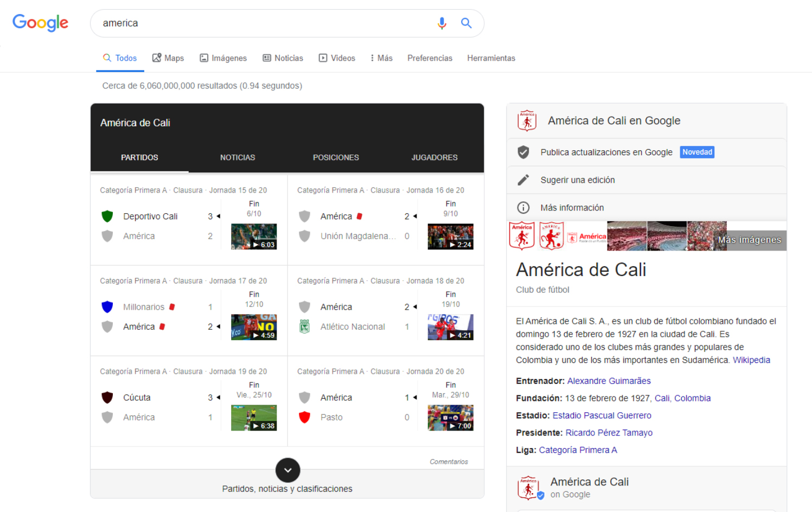The width and height of the screenshot is (812, 512).
Task: Open Alexandre Guimarães coach link
Action: [609, 381]
